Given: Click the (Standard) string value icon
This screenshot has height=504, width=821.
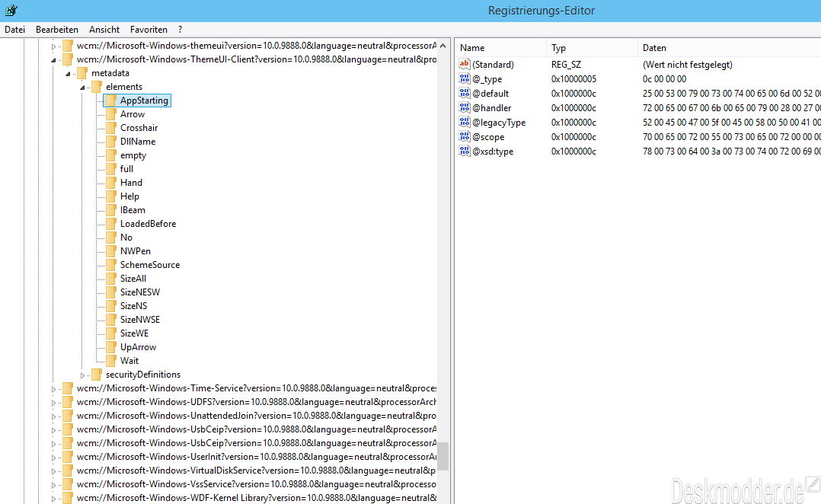Looking at the screenshot, I should tap(465, 64).
